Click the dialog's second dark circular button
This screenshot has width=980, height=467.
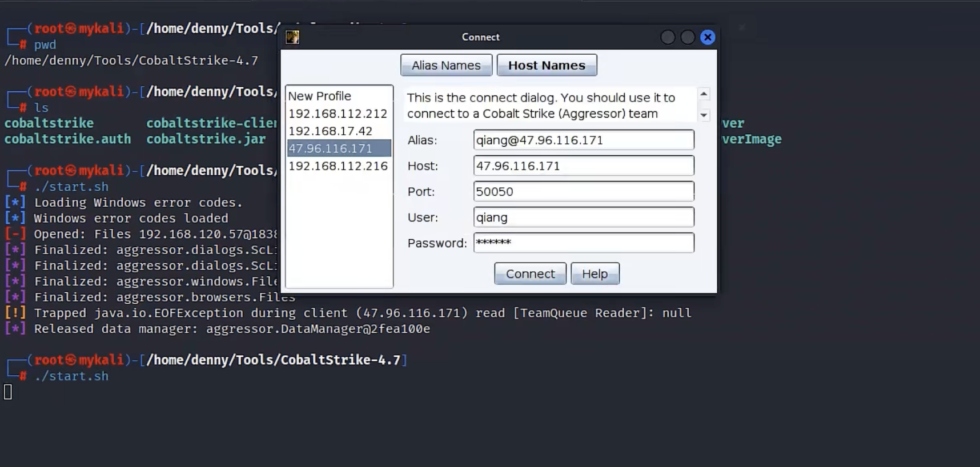click(688, 37)
